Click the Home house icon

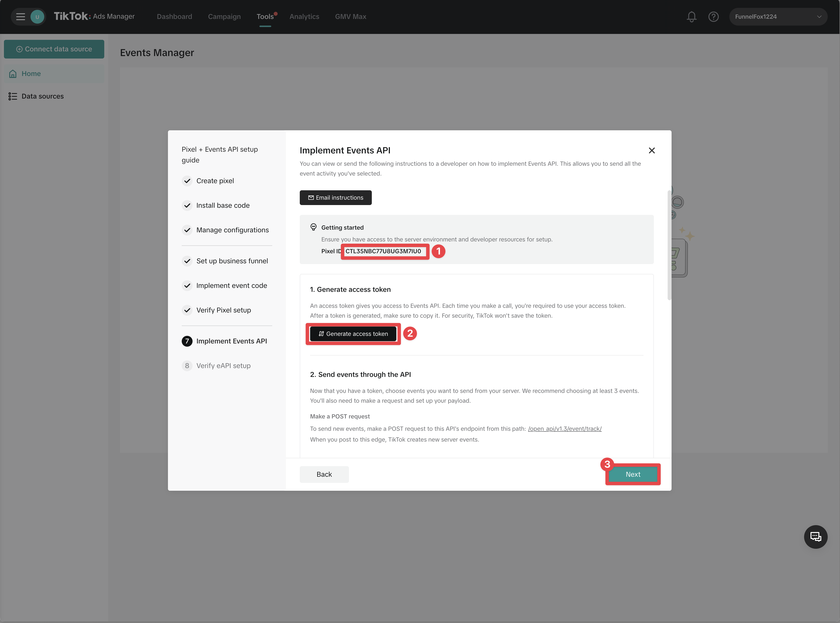tap(13, 74)
